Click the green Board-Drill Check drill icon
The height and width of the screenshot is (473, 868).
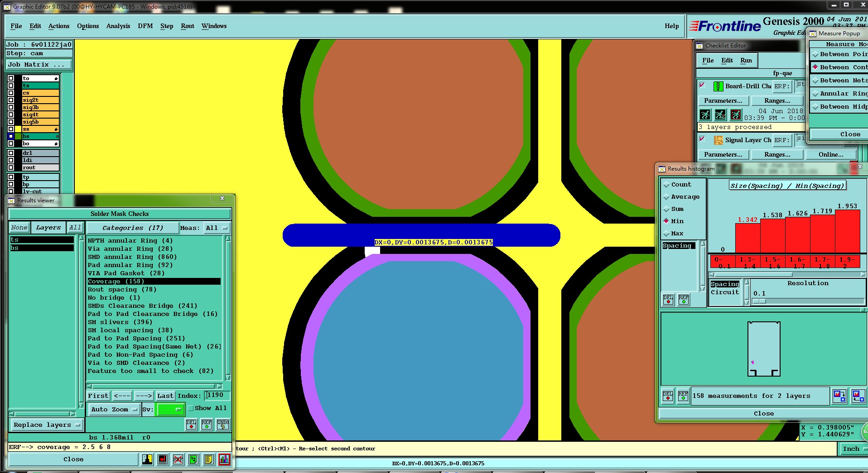(x=718, y=86)
